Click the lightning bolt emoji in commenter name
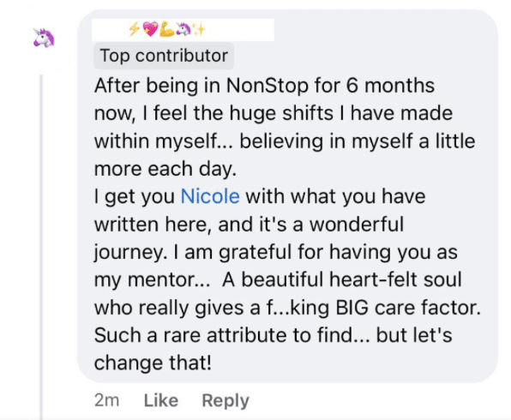 click(134, 29)
